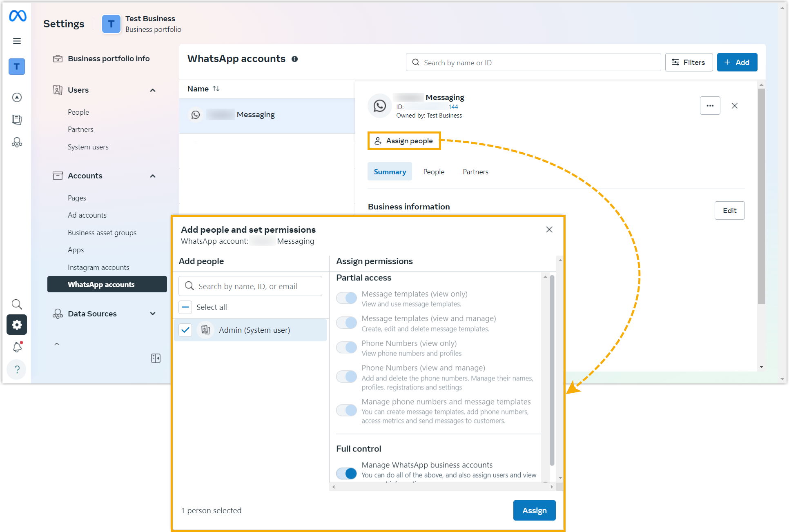Open Partners under Users in sidebar
789x532 pixels.
point(80,129)
